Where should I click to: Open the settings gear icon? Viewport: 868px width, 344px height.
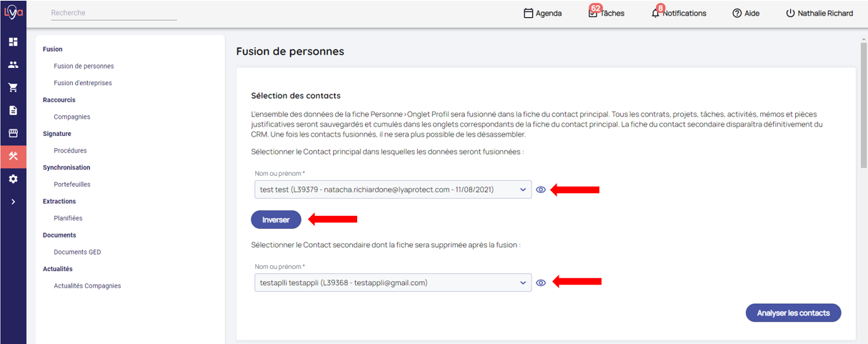(x=13, y=179)
